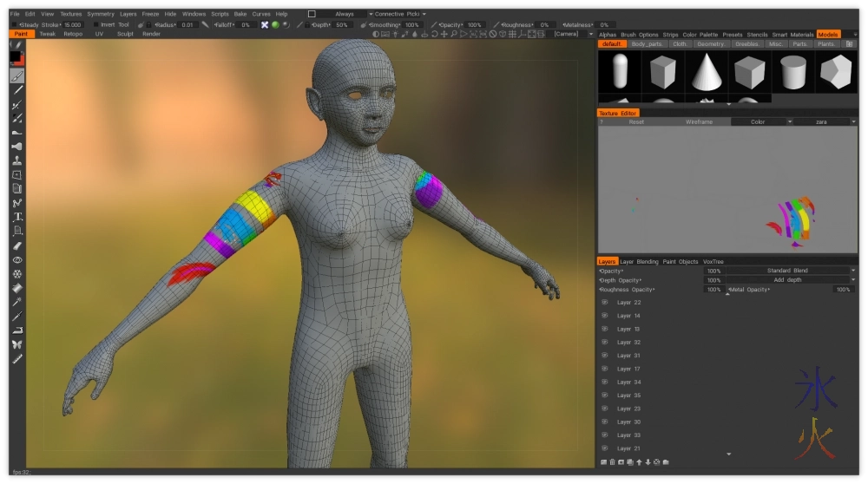
Task: Click the cone primitive model thumbnail
Action: pyautogui.click(x=707, y=71)
